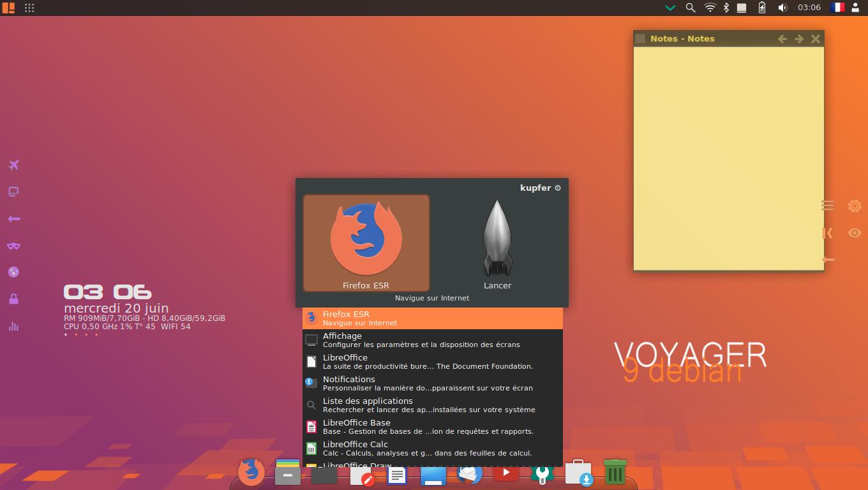
Task: Close the Notes window
Action: pyautogui.click(x=816, y=39)
